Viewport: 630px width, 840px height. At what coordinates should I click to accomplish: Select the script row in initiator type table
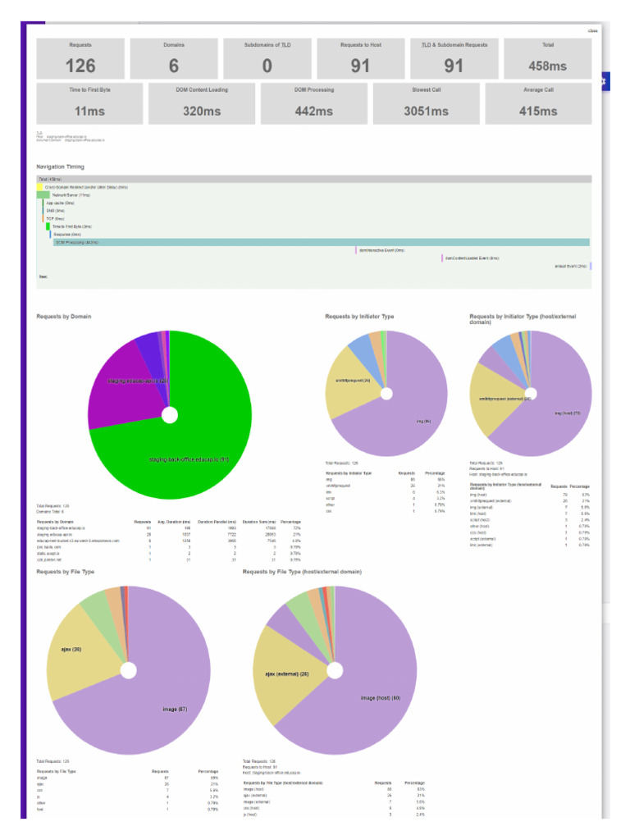point(386,498)
